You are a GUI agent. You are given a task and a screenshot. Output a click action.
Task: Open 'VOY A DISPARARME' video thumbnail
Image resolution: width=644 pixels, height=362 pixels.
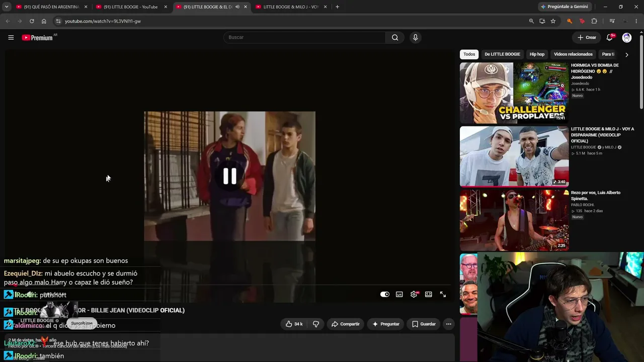pos(514,156)
